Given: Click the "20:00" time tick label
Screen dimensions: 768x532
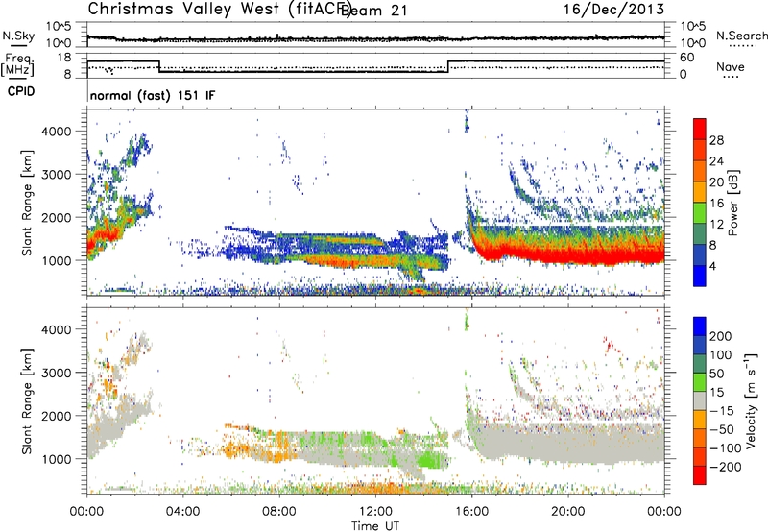Looking at the screenshot, I should (568, 512).
